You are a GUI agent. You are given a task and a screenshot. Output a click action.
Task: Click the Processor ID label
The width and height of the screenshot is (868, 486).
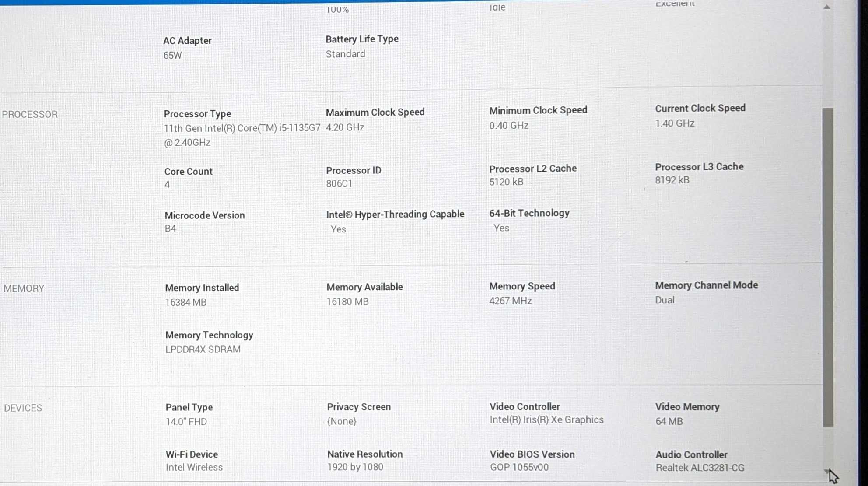click(x=353, y=170)
